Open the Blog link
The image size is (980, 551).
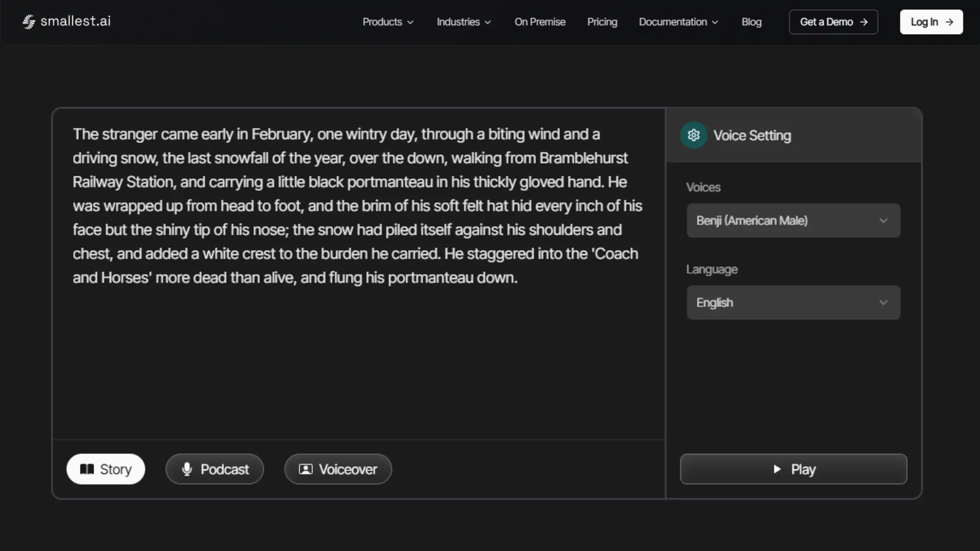click(751, 22)
